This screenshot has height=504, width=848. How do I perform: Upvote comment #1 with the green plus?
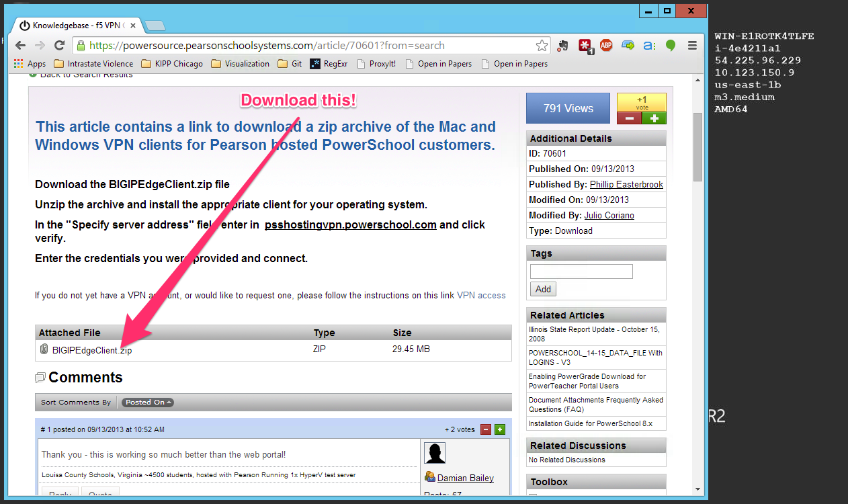(500, 429)
